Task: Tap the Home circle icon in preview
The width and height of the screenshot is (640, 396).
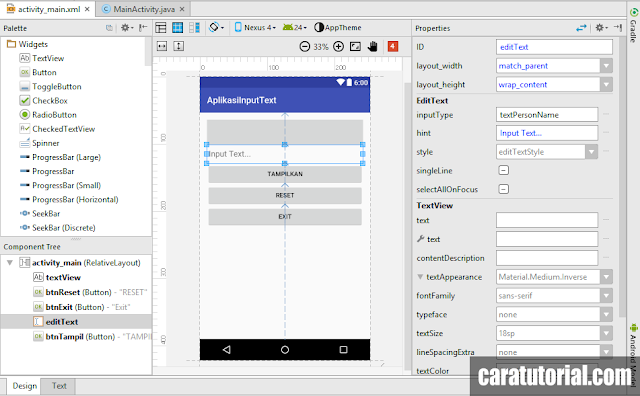Action: tap(285, 349)
